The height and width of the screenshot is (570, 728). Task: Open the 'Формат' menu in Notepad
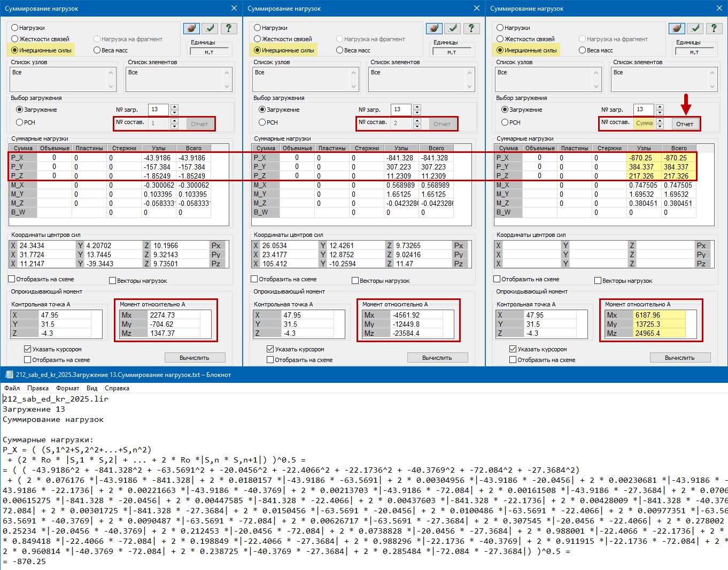67,388
